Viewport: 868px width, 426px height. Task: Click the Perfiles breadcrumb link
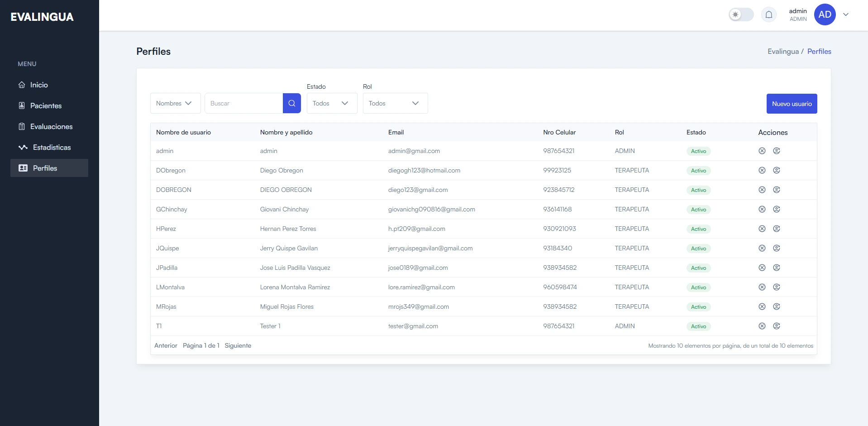[819, 52]
